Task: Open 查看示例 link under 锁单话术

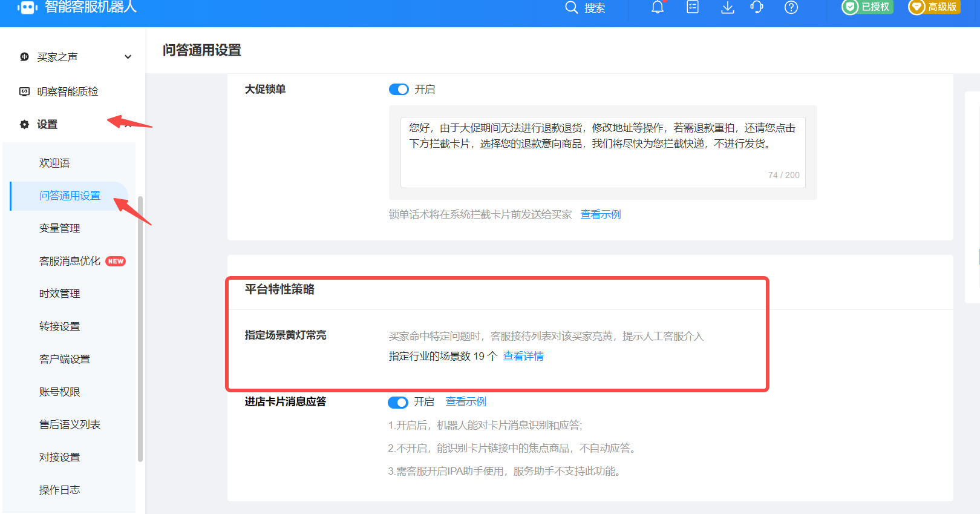Action: 601,214
